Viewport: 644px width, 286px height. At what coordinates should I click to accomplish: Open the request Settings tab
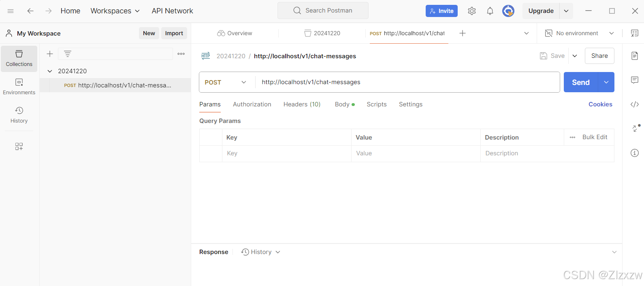[411, 104]
